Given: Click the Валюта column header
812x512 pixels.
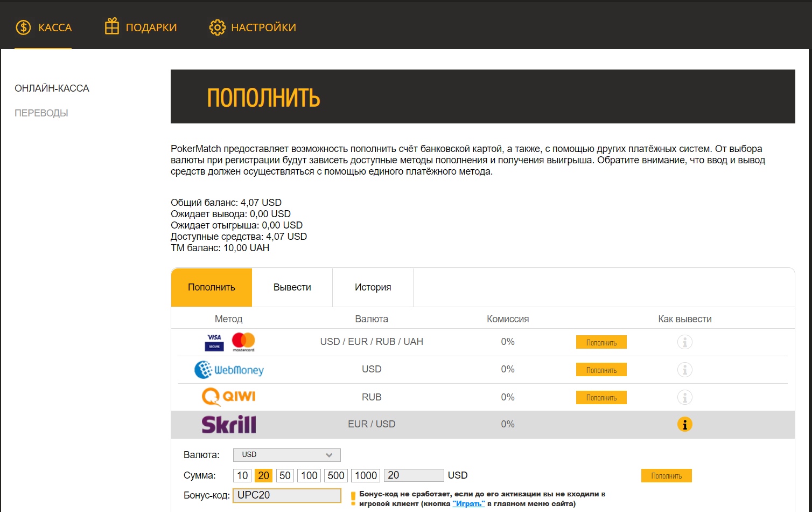Looking at the screenshot, I should click(372, 319).
